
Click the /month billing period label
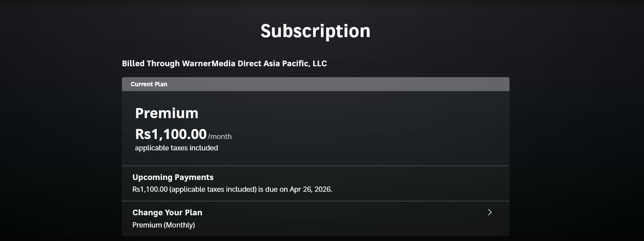(x=220, y=137)
